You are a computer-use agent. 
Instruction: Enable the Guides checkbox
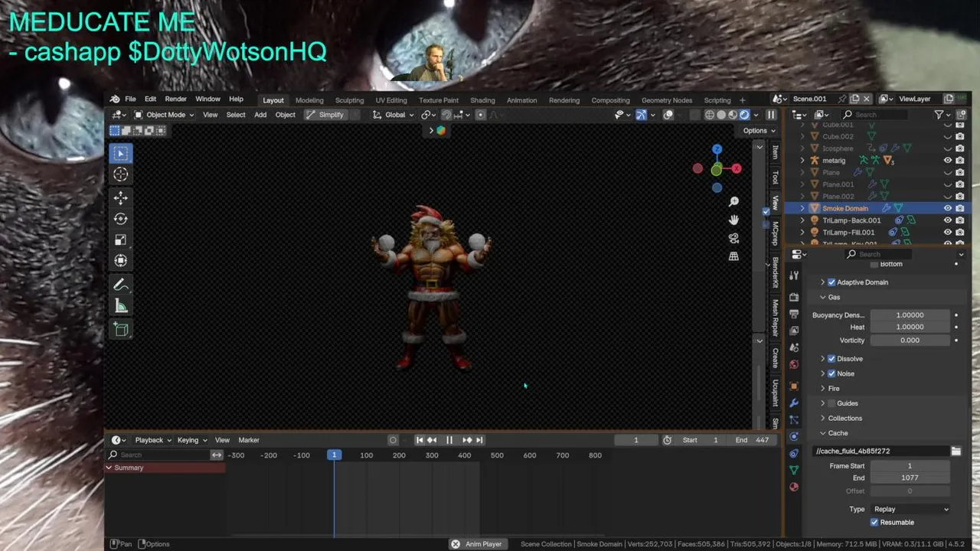pos(831,403)
